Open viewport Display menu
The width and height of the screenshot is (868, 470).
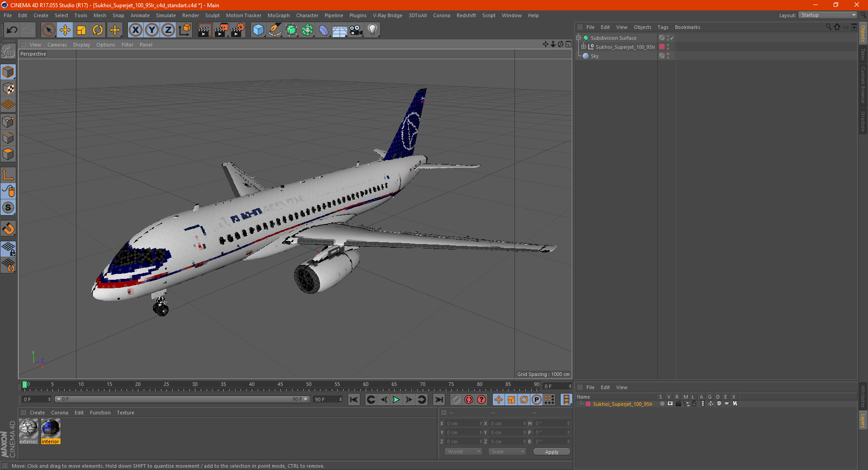(81, 45)
